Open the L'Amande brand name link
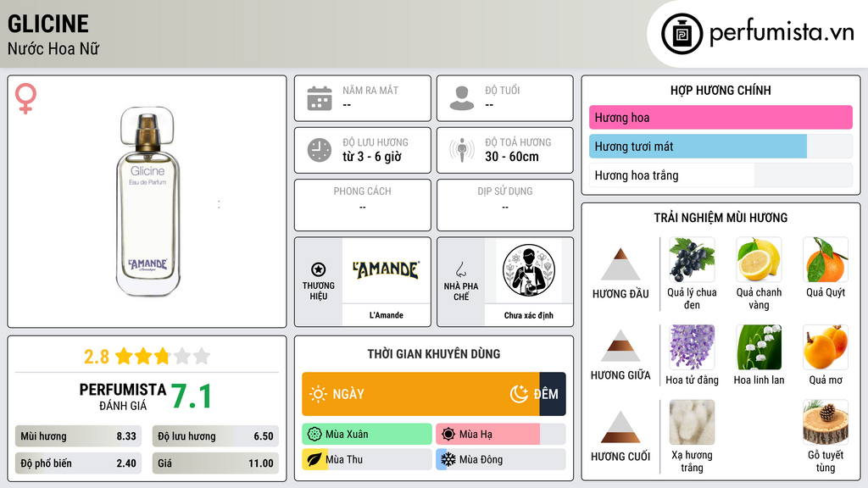The height and width of the screenshot is (488, 868). click(387, 315)
